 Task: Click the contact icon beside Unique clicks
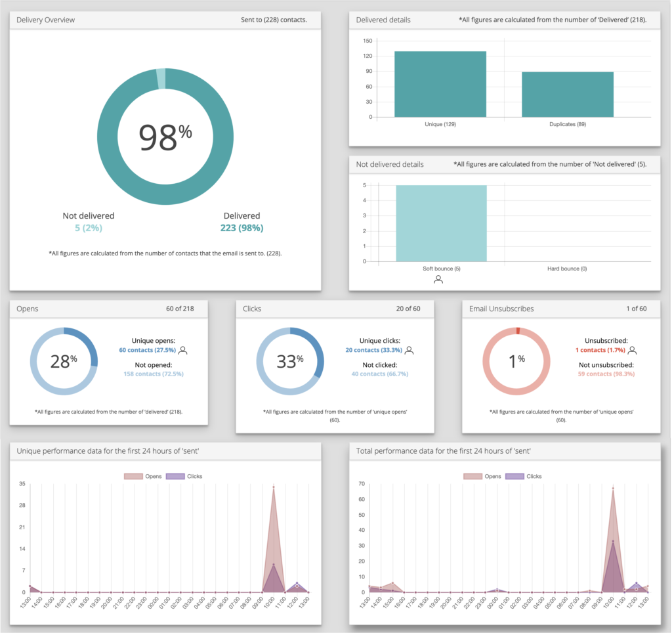click(x=409, y=351)
